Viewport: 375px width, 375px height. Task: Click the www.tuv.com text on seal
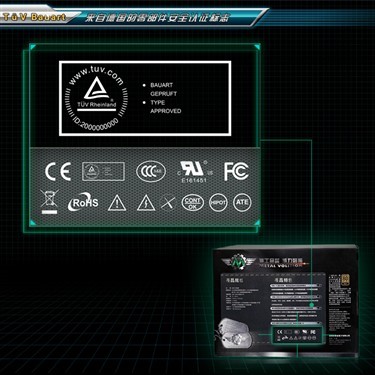[96, 75]
